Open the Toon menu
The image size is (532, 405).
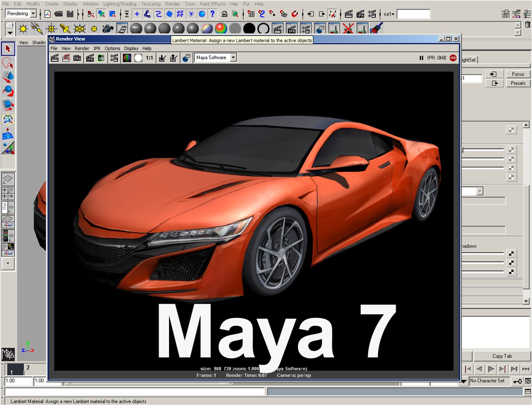point(190,4)
